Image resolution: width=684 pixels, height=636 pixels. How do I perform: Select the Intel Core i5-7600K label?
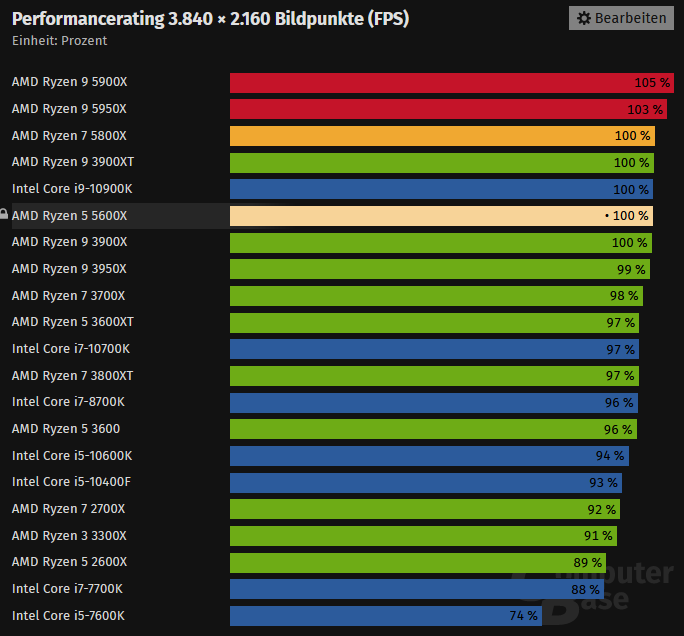click(68, 616)
